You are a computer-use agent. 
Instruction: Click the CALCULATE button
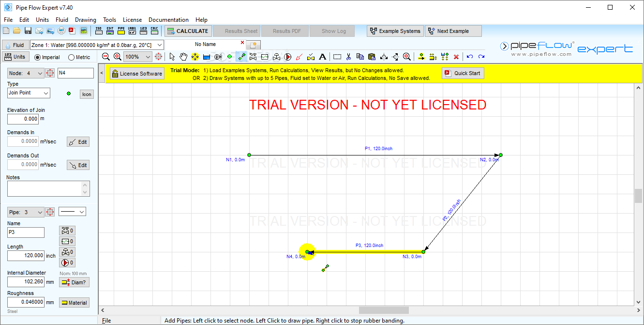pyautogui.click(x=188, y=31)
